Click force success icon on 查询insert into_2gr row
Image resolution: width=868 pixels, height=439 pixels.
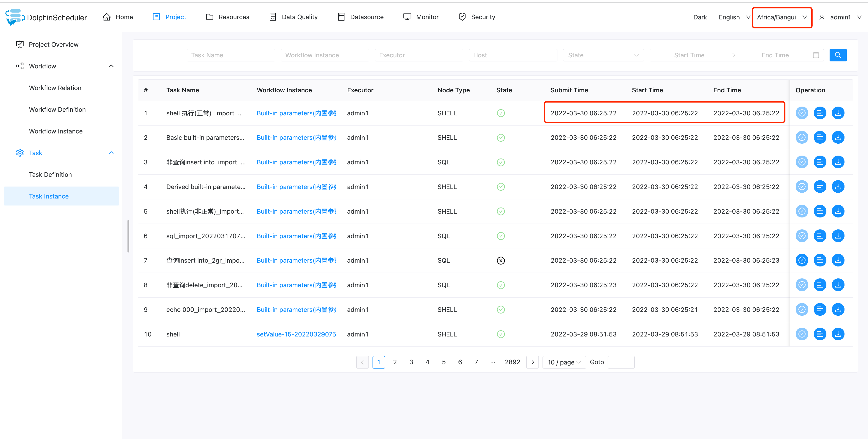(802, 260)
